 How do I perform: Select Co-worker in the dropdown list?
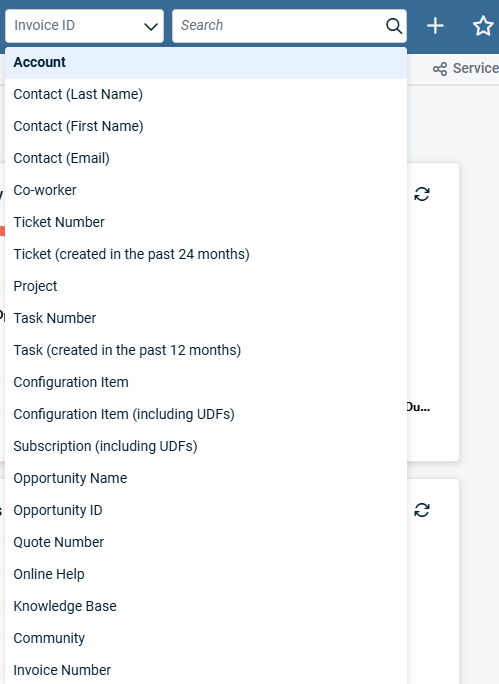point(206,190)
